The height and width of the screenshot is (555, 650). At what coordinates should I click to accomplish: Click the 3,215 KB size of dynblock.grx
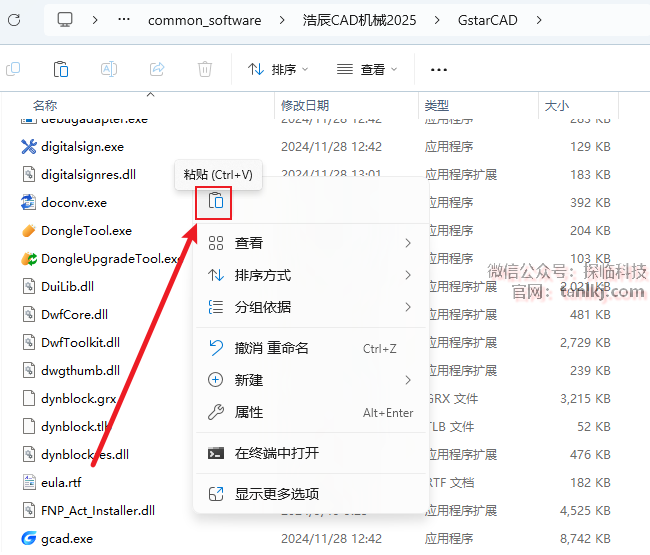(585, 399)
